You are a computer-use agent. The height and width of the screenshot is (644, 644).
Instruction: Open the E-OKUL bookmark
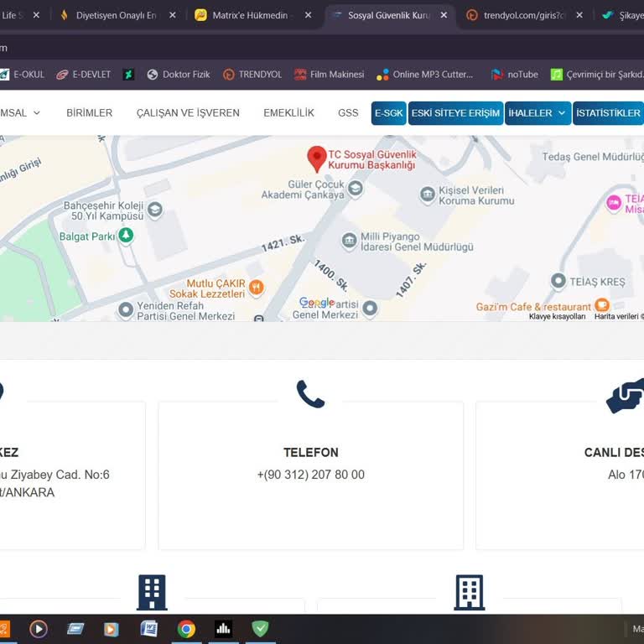[x=22, y=75]
